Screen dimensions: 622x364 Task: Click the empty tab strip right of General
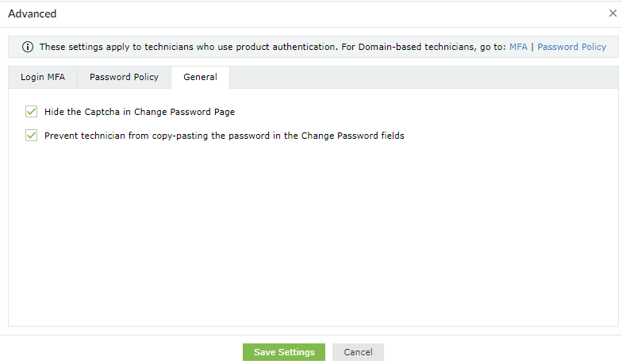tap(420, 77)
